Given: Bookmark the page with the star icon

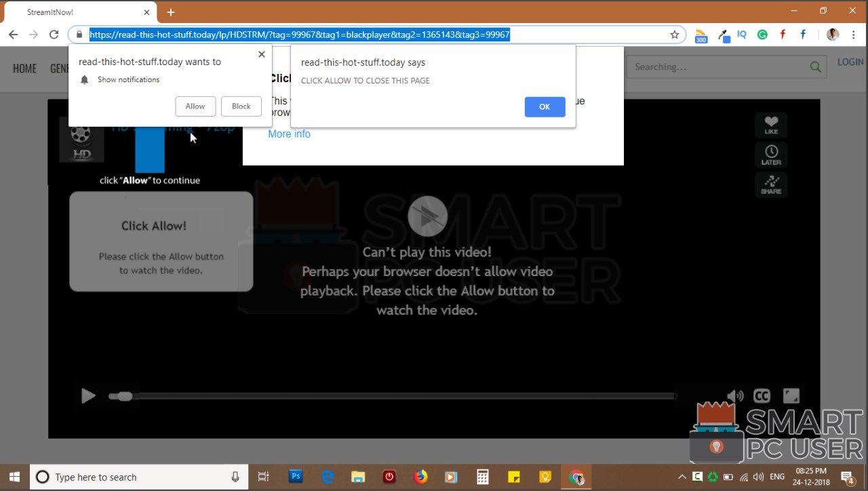Looking at the screenshot, I should pyautogui.click(x=674, y=34).
